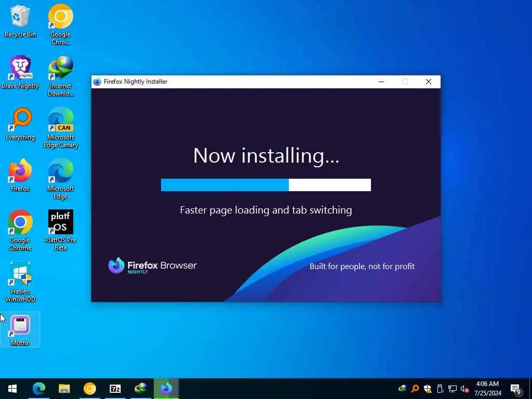532x399 pixels.
Task: Click the Hasleo WinToHDD desktop shortcut
Action: tap(20, 282)
